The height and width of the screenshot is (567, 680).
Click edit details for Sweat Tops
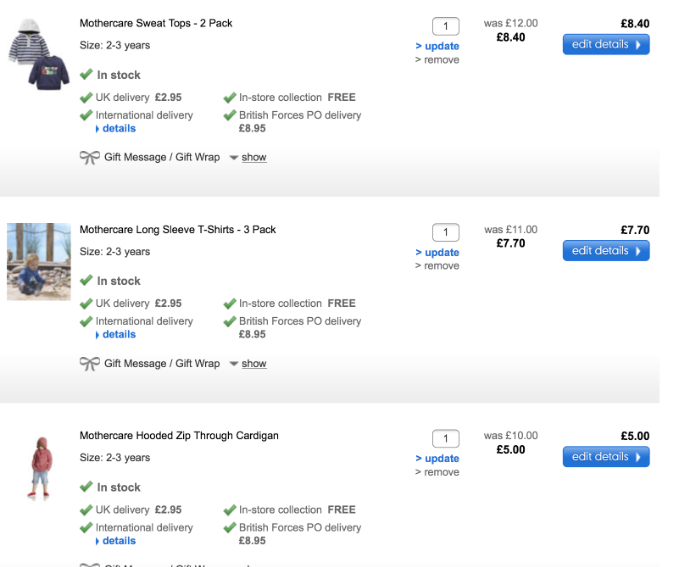(x=605, y=44)
